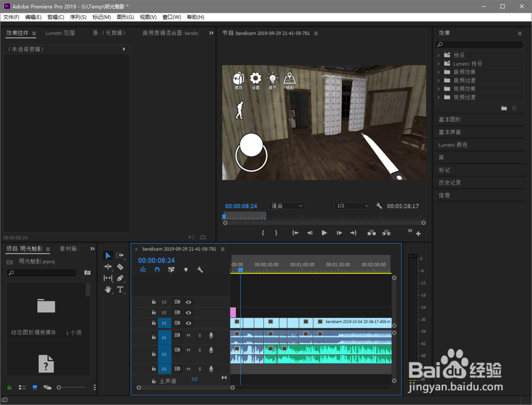Toggle insert sequences as nests option
532x405 pixels.
pyautogui.click(x=143, y=269)
